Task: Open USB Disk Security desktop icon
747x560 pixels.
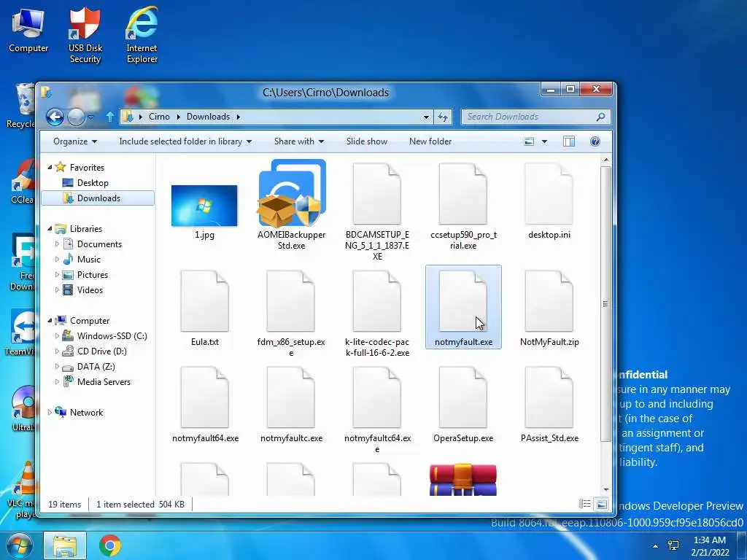Action: tap(85, 35)
